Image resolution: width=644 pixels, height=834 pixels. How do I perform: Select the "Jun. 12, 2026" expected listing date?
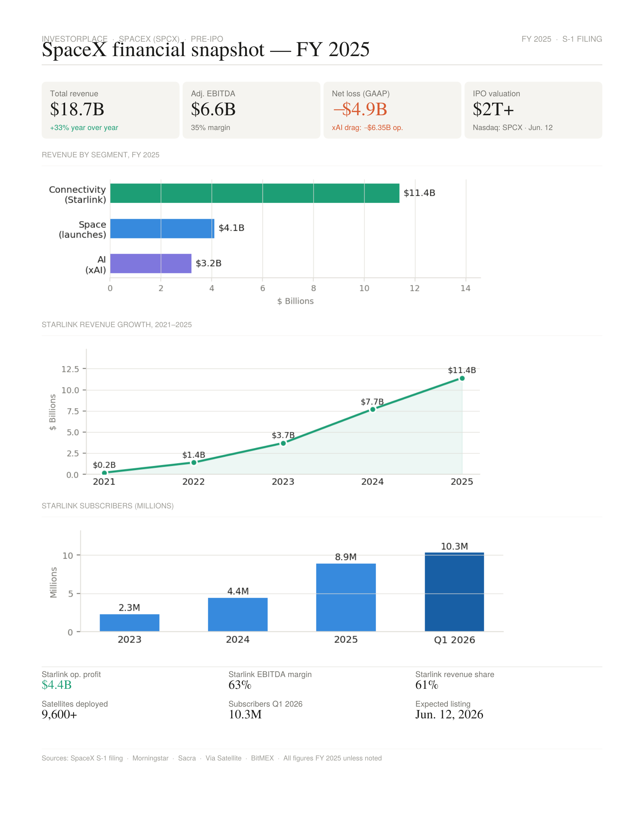[449, 715]
